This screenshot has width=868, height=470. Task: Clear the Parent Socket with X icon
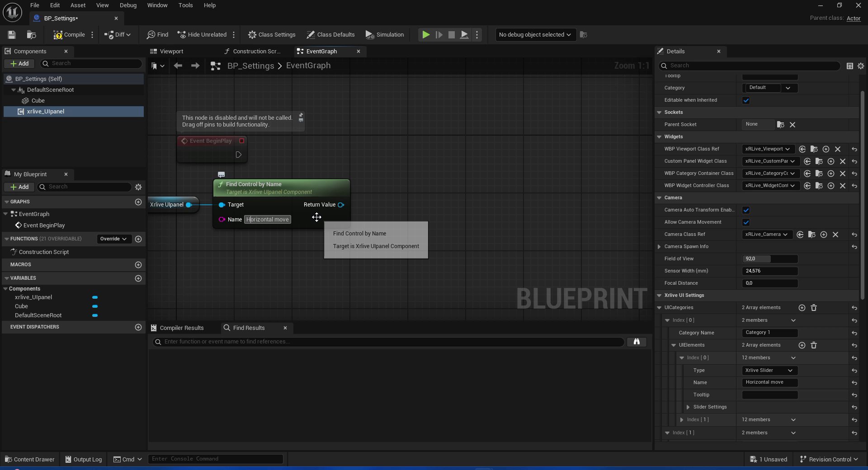[x=793, y=125]
